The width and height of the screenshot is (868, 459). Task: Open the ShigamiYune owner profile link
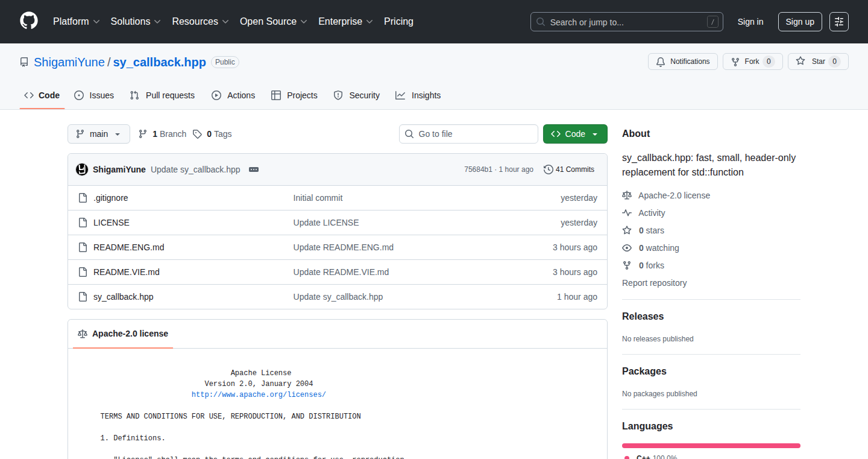pos(69,62)
